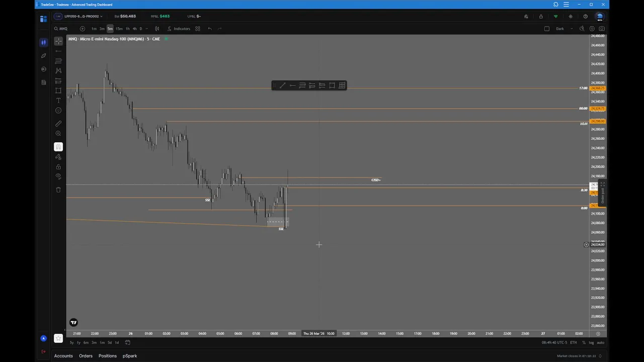Click the add symbol plus icon
Viewport: 644px width, 362px height.
pos(83,29)
